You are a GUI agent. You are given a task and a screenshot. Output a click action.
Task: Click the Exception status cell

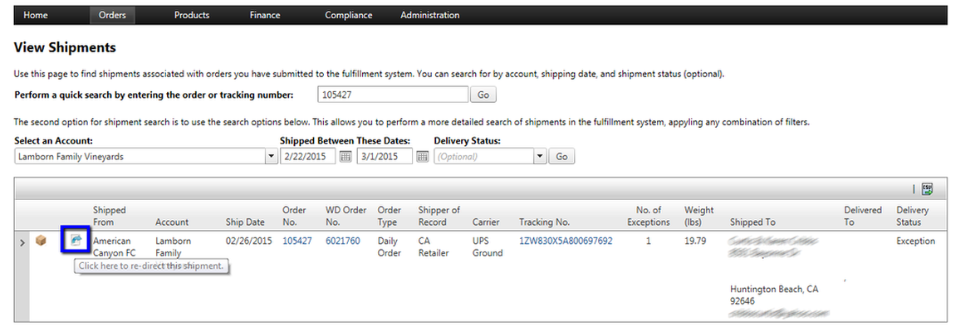coord(915,241)
